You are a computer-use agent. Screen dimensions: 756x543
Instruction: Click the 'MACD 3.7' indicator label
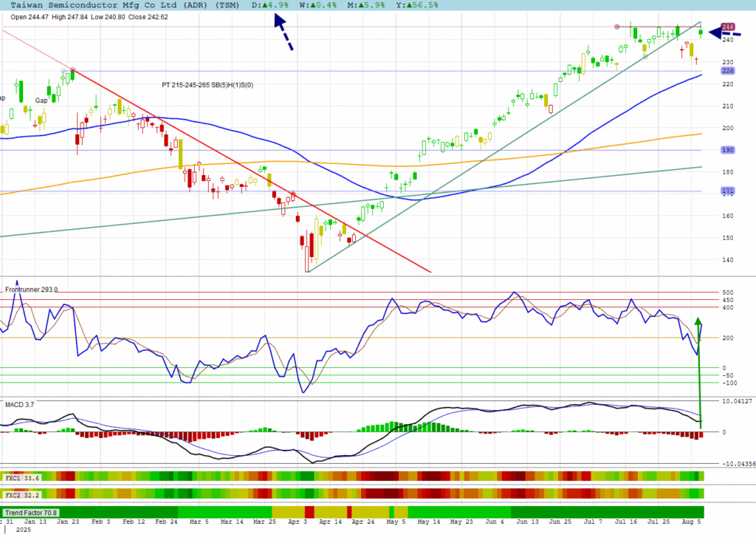[19, 404]
